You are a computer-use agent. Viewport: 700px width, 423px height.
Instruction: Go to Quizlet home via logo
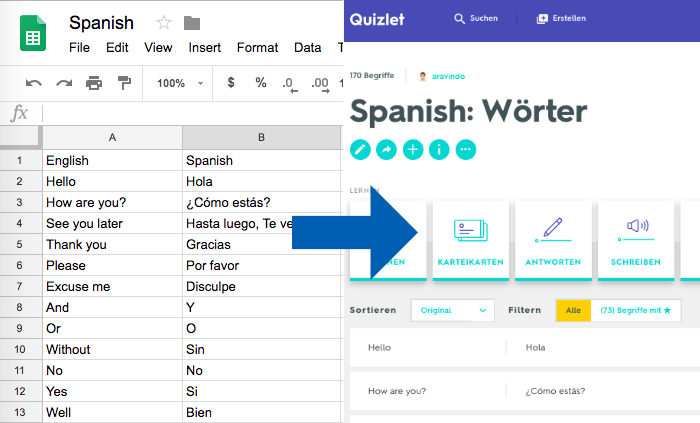coord(377,19)
